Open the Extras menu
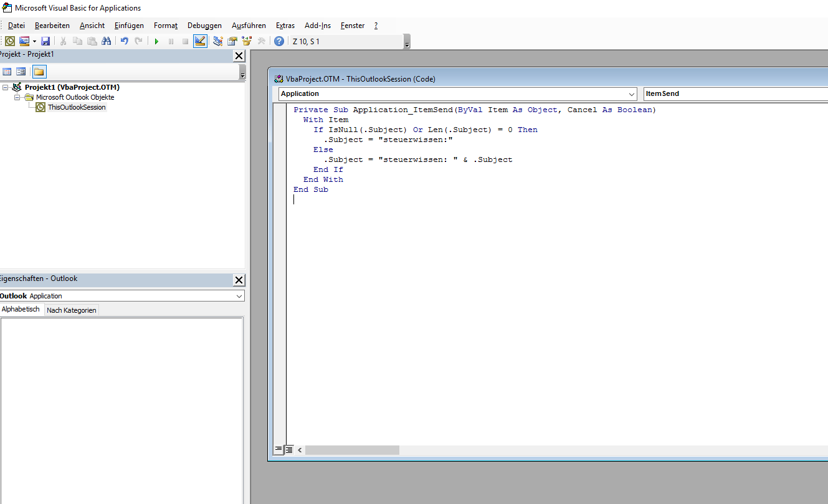828x504 pixels. tap(285, 26)
